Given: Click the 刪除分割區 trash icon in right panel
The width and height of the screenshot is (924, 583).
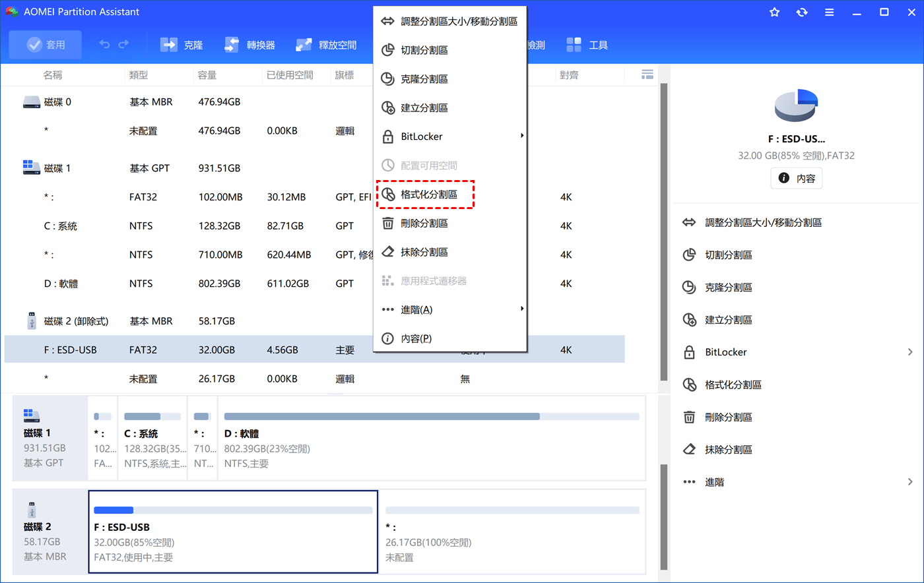Looking at the screenshot, I should [x=689, y=417].
